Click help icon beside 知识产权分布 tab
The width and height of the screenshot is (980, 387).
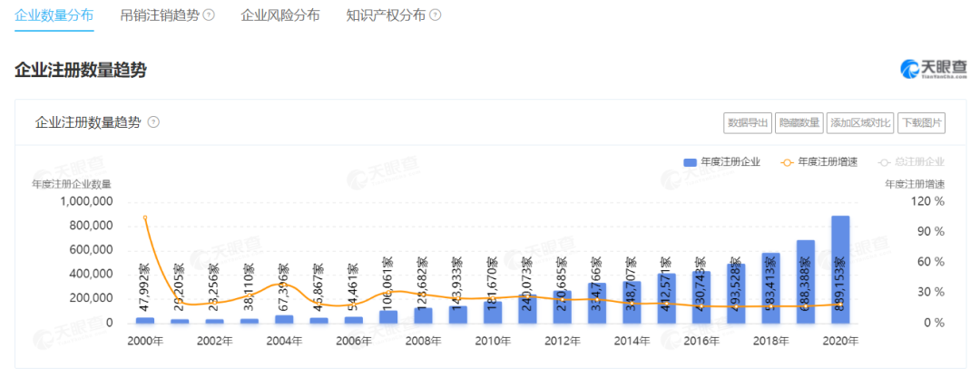pos(436,15)
